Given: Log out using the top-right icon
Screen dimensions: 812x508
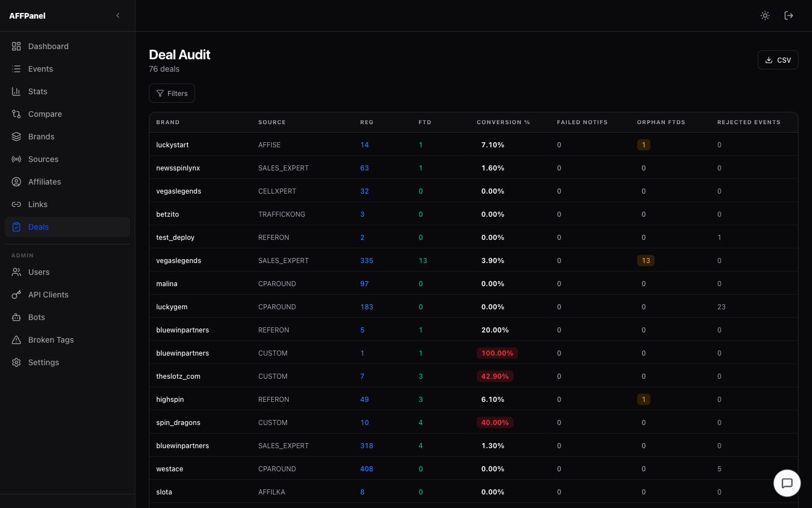Looking at the screenshot, I should coord(789,15).
